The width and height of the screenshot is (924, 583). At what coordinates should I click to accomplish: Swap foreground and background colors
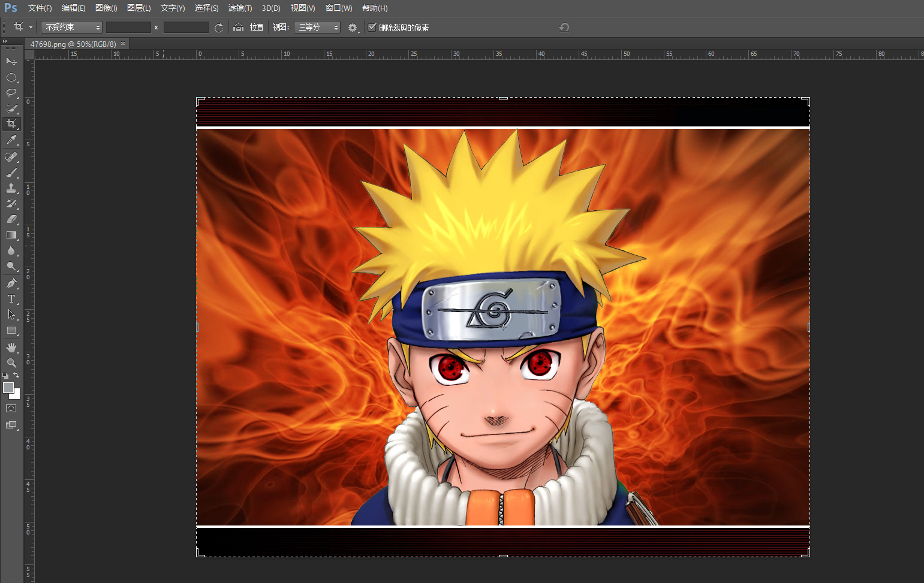point(16,376)
